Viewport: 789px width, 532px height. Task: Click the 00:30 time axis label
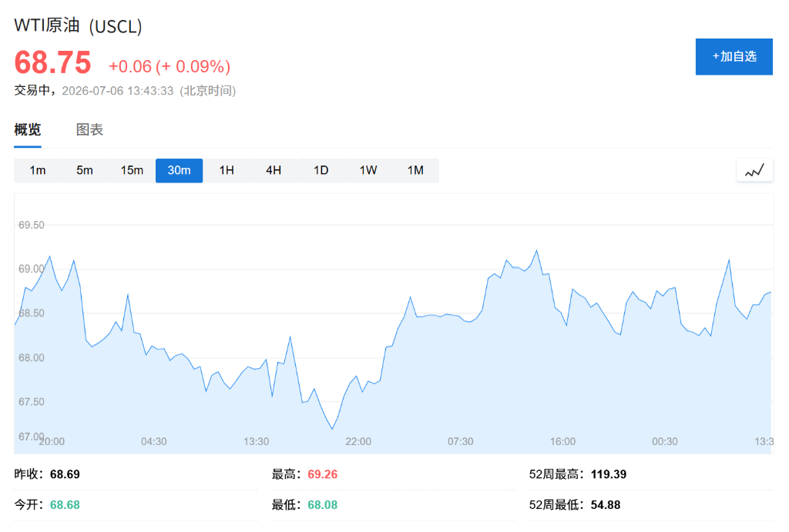coord(665,441)
